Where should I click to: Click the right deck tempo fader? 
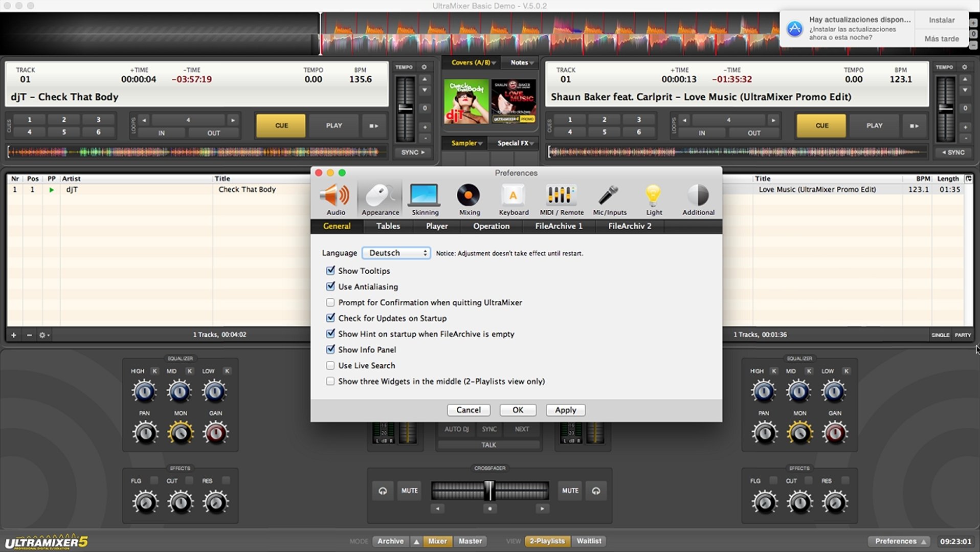click(946, 108)
